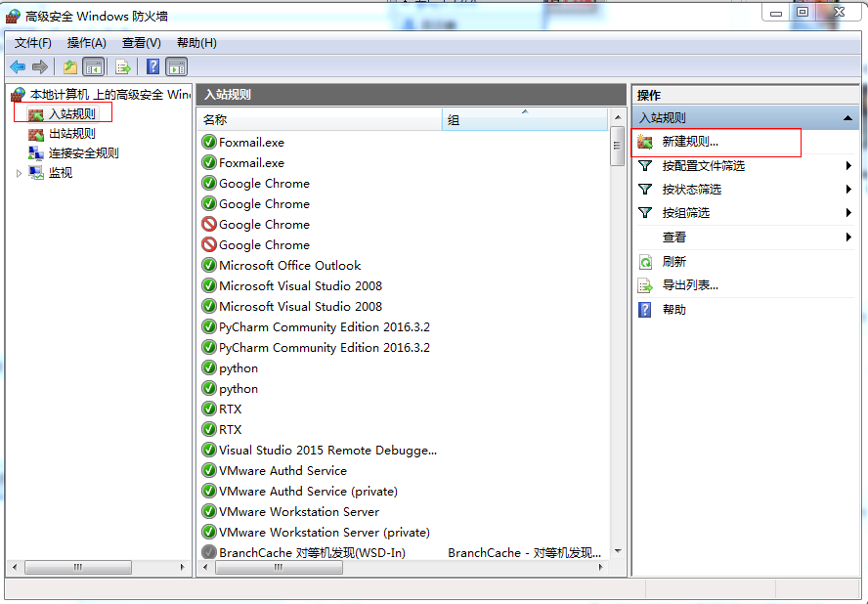Click the blue Help toolbar icon
Viewport: 868px width, 604px height.
coord(152,67)
